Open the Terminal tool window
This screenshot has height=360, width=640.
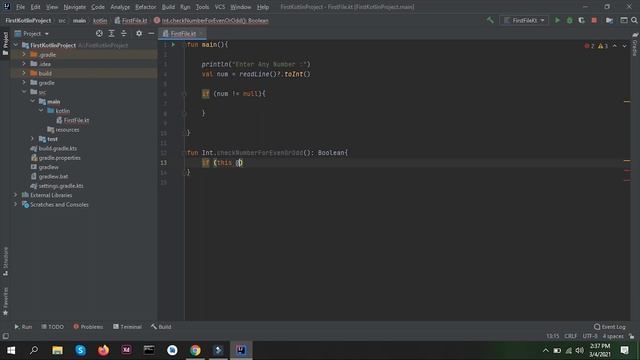coord(127,327)
